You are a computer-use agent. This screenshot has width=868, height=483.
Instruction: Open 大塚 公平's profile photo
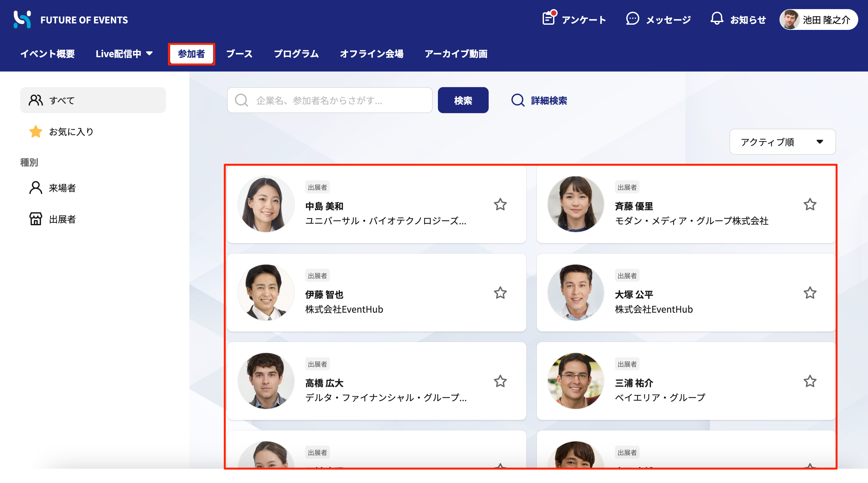576,293
